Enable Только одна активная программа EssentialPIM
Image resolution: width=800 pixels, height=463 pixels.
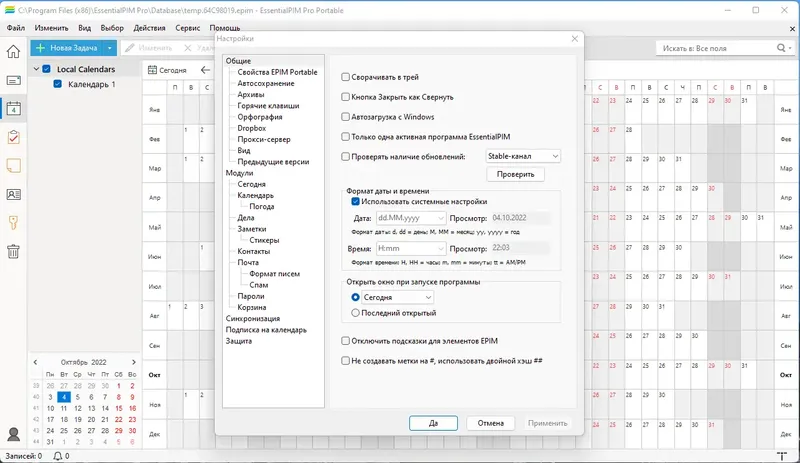(345, 137)
